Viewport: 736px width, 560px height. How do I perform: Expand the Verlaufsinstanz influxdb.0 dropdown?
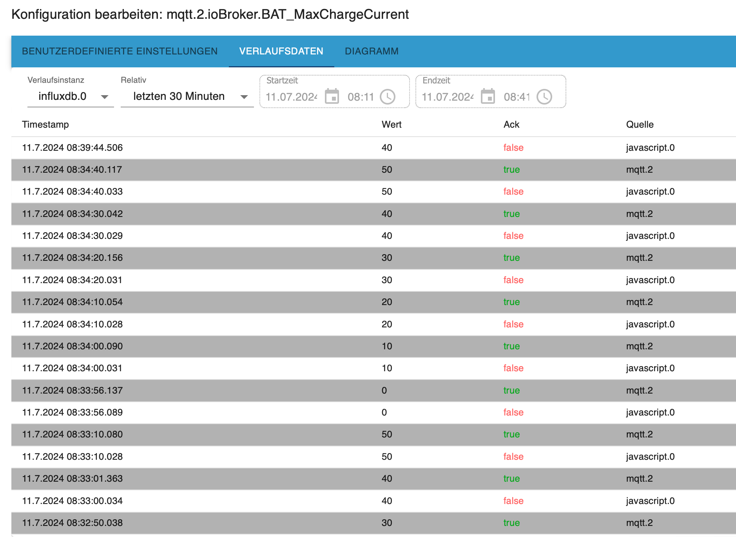tap(71, 96)
